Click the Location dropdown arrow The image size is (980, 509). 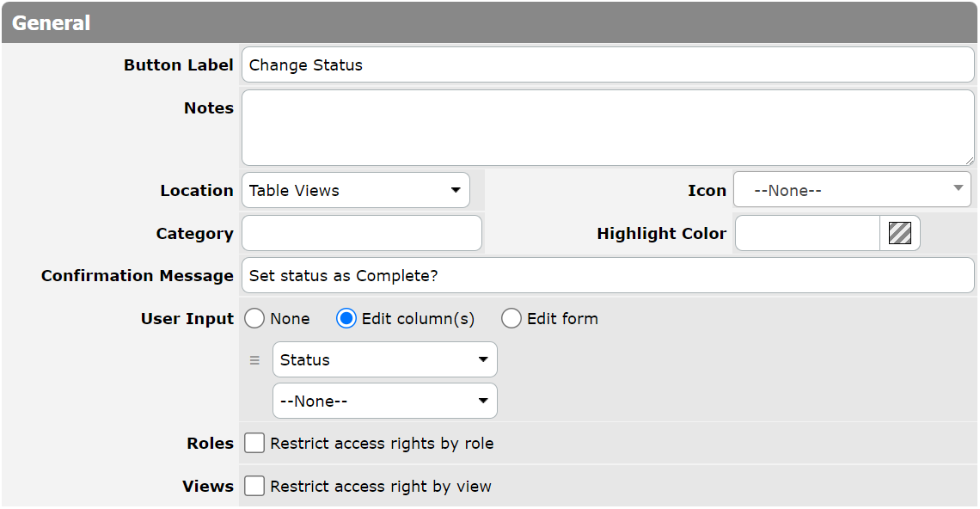pos(456,190)
